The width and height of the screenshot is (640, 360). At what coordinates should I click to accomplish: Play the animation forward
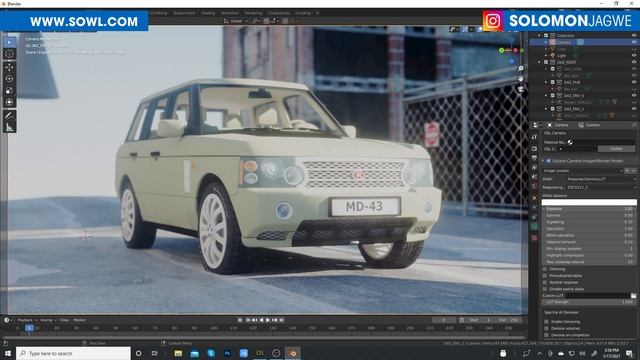point(268,320)
